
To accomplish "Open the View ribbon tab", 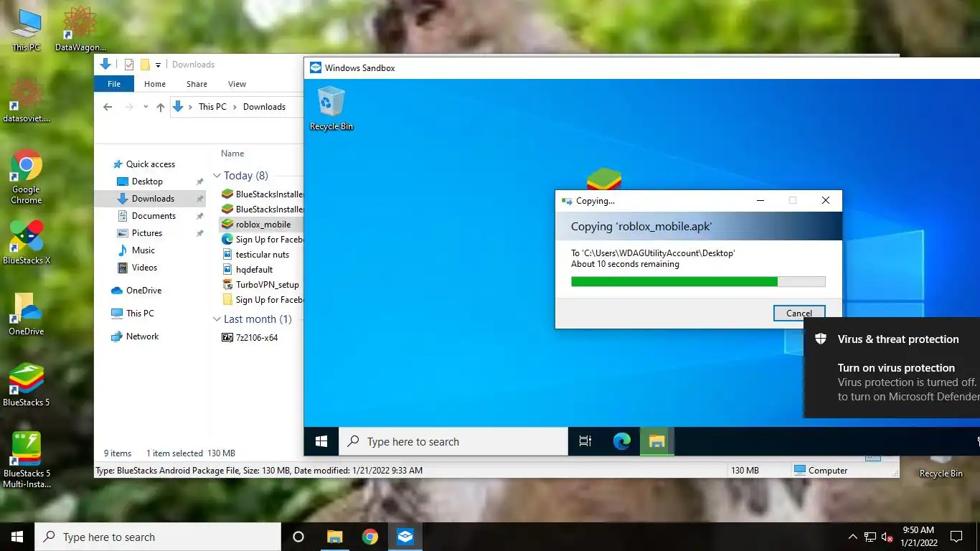I will pos(237,84).
